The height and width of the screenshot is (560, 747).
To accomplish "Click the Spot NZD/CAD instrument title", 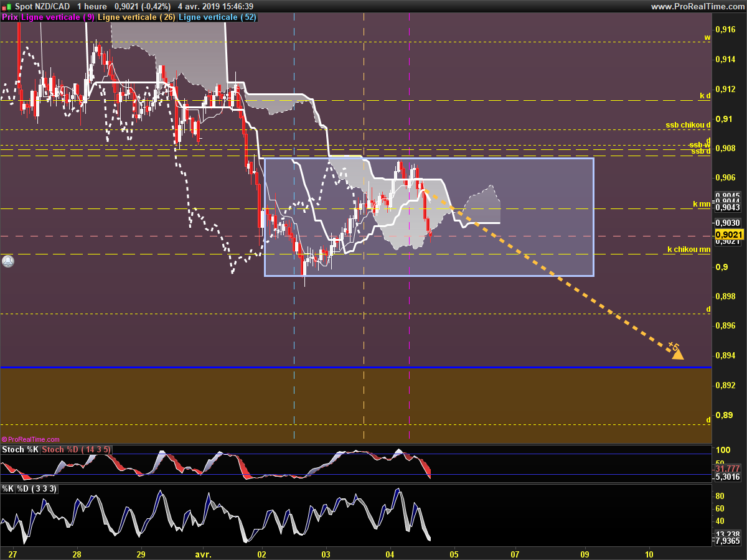I will click(x=41, y=6).
